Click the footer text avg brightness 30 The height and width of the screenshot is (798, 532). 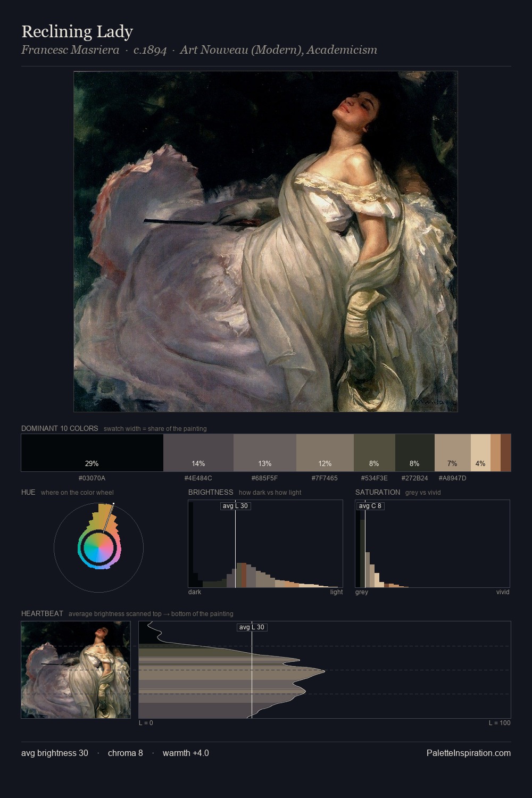tap(55, 753)
